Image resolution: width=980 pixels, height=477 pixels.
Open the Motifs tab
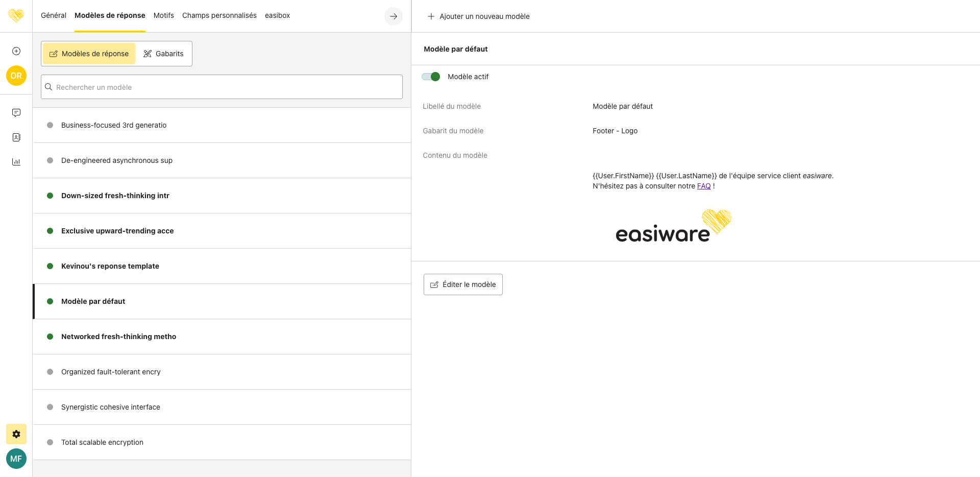pyautogui.click(x=163, y=15)
